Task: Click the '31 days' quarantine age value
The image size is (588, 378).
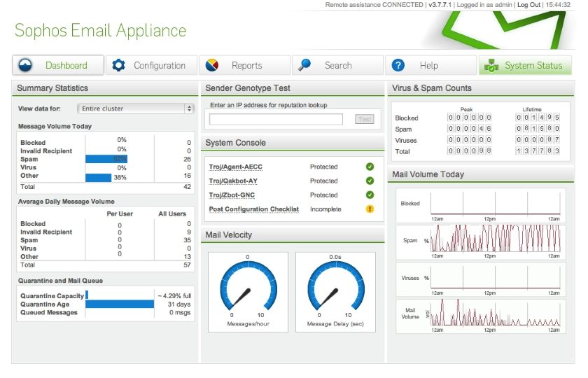Action: (179, 304)
